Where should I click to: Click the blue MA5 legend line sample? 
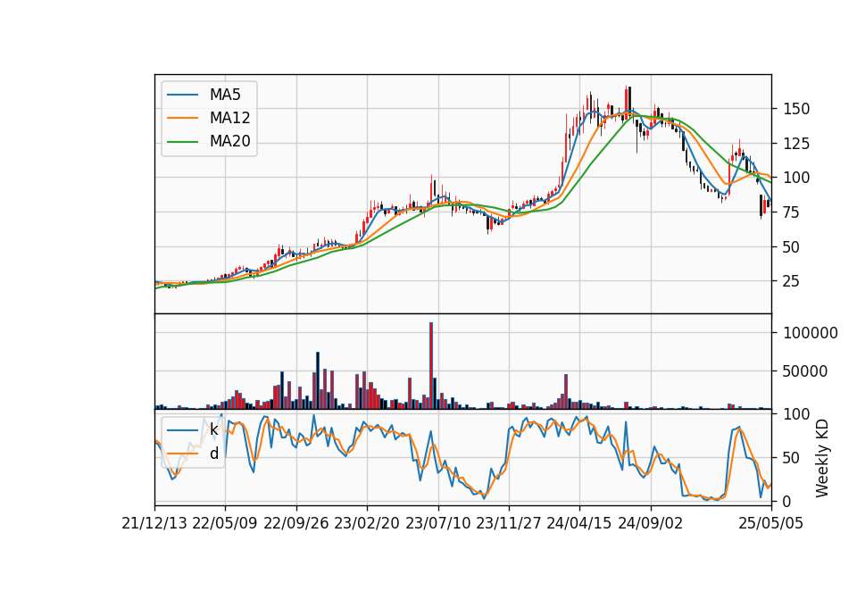(x=182, y=96)
